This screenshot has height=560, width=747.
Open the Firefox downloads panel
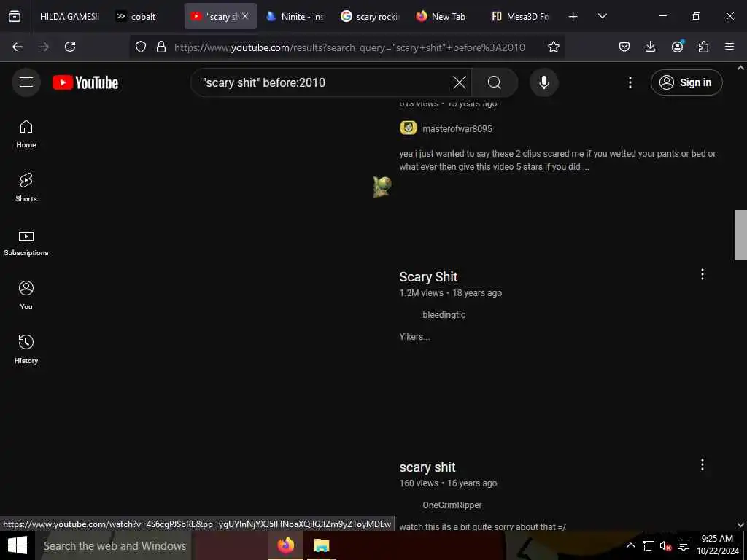point(650,47)
